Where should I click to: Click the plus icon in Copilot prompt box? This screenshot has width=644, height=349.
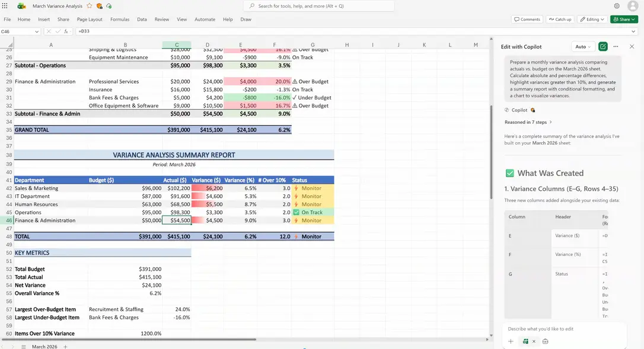(x=511, y=341)
